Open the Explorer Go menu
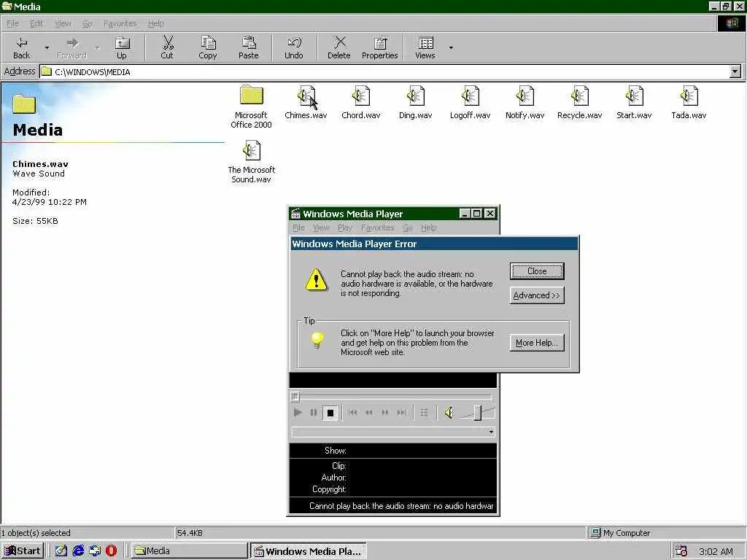The image size is (747, 560). [88, 23]
